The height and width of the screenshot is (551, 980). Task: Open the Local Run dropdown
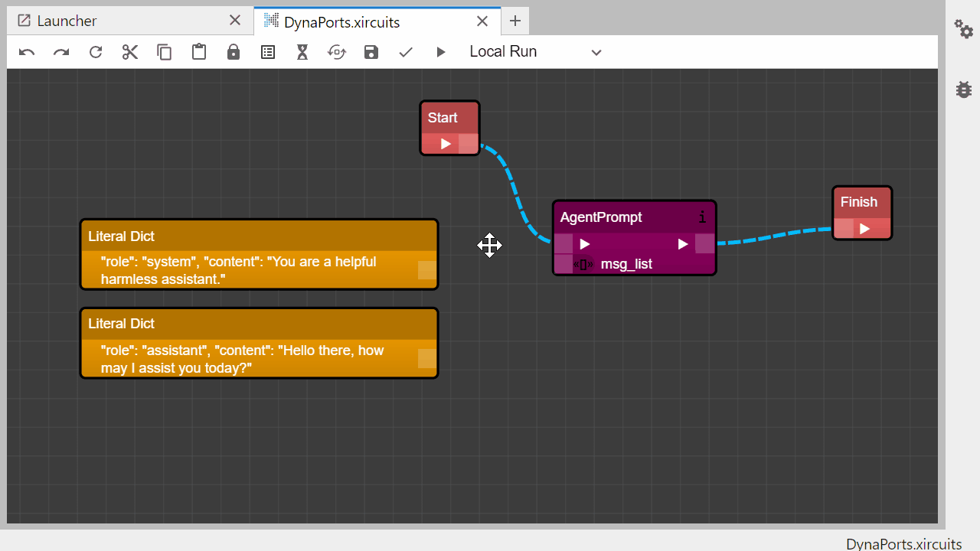point(535,52)
